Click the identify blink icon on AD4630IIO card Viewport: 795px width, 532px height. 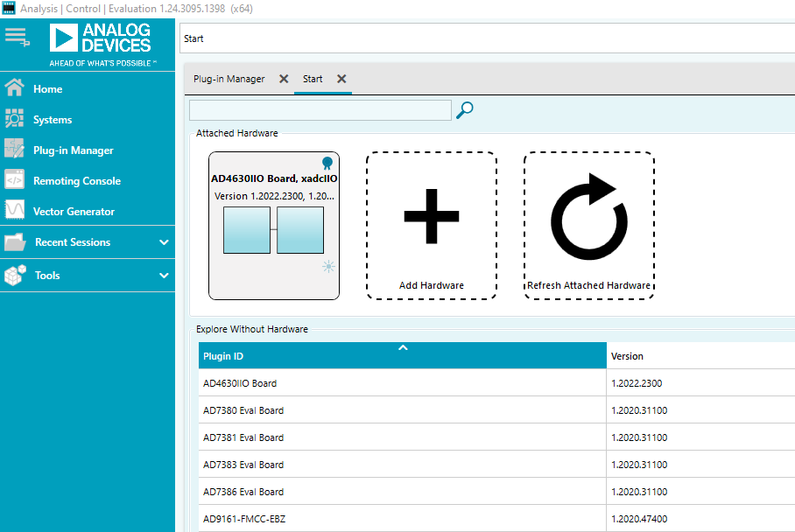pyautogui.click(x=328, y=267)
